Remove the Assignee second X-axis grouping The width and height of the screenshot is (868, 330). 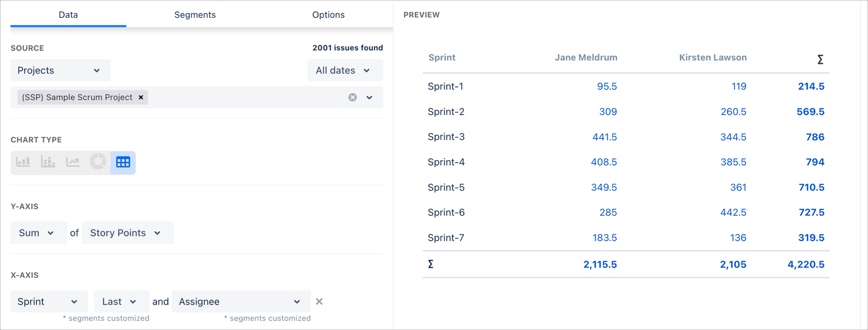tap(319, 302)
